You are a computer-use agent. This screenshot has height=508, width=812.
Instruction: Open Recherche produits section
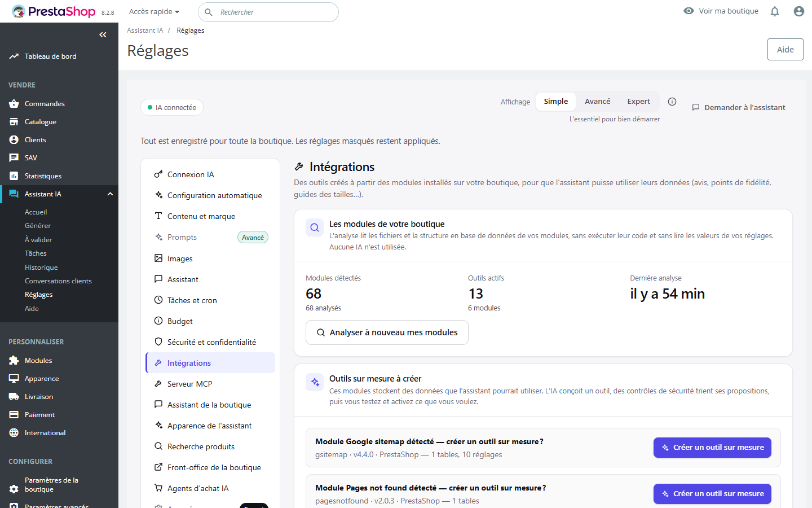tap(210, 446)
